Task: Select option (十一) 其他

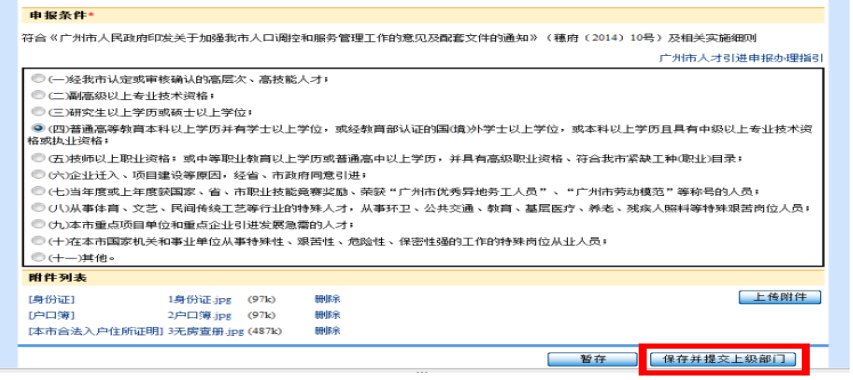Action: click(38, 257)
